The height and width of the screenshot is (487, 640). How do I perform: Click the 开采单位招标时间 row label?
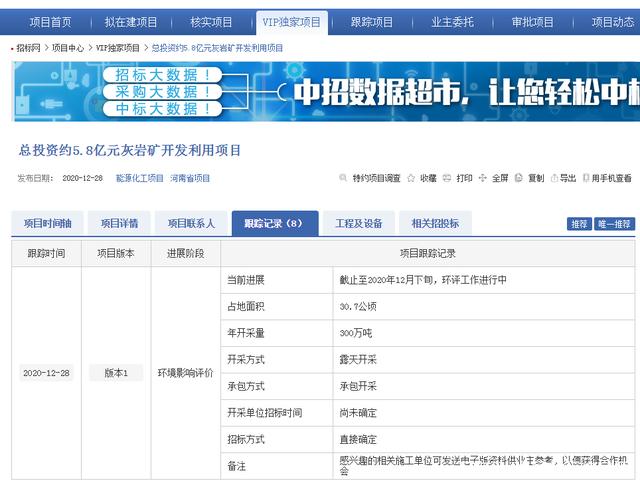click(264, 413)
